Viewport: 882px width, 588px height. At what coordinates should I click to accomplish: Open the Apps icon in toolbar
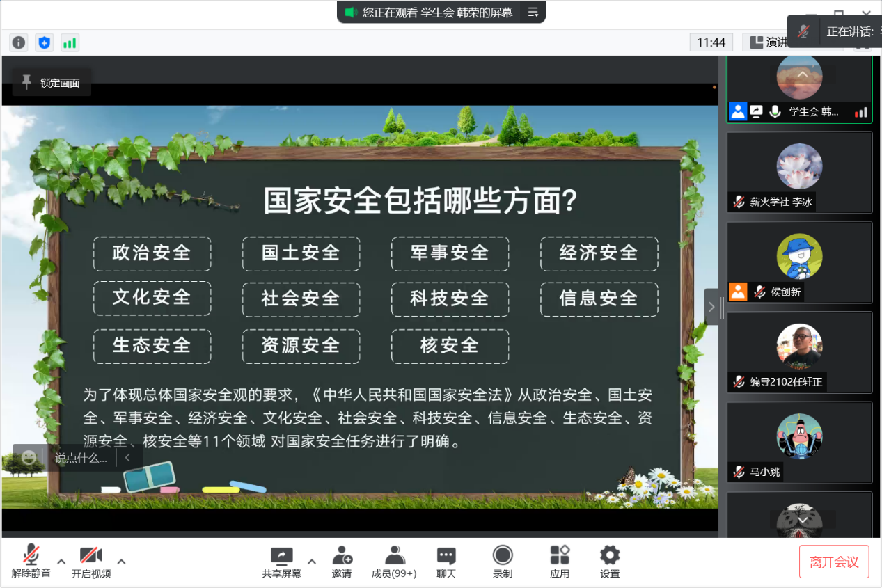pos(560,562)
